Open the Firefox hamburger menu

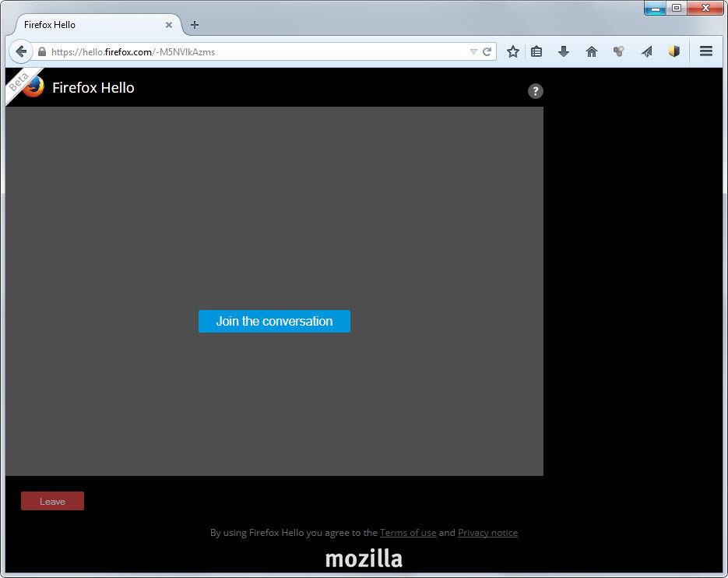point(706,51)
